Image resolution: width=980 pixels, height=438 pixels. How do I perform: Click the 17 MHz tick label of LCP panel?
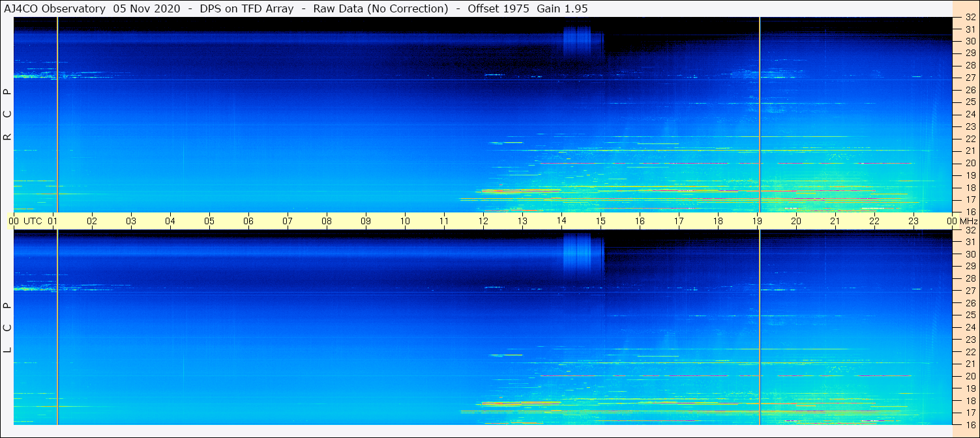970,413
